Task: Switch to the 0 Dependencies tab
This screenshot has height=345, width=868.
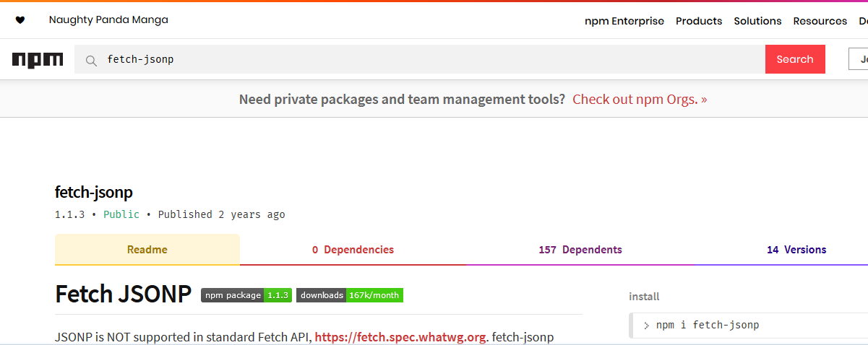Action: click(353, 250)
